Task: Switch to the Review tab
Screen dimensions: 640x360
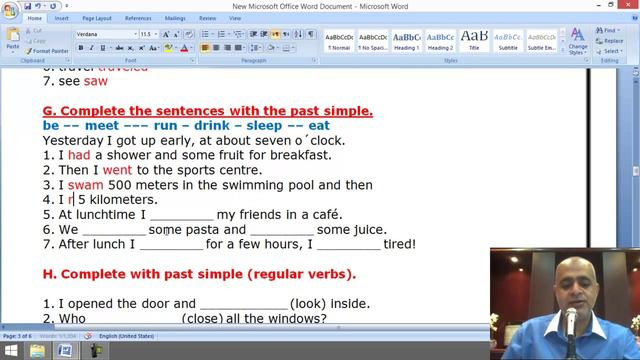Action: tap(207, 18)
